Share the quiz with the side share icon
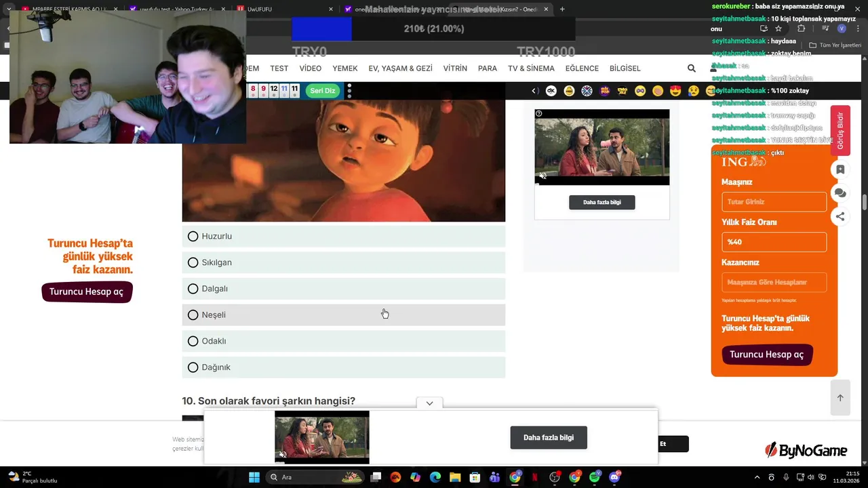The image size is (868, 488). pyautogui.click(x=840, y=216)
